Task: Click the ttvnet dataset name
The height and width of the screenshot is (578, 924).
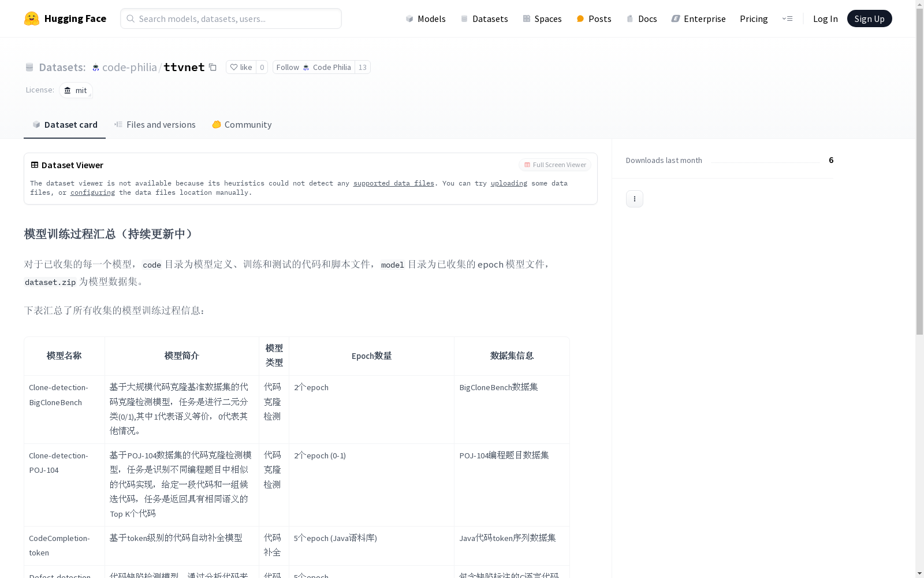Action: coord(184,67)
